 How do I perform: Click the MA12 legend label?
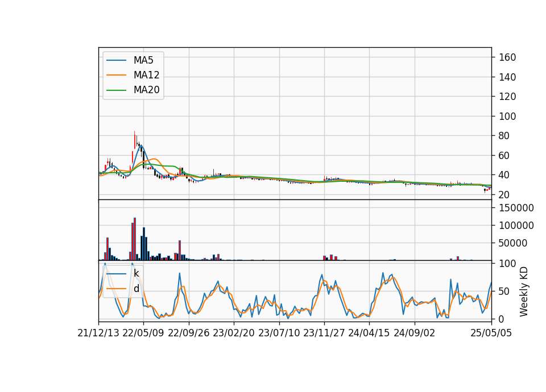pos(146,75)
